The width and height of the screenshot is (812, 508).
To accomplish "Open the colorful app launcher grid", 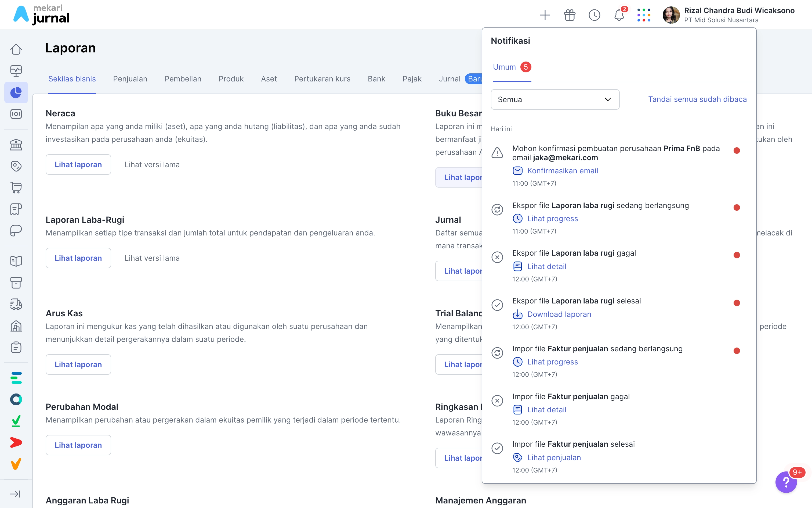I will coord(644,15).
